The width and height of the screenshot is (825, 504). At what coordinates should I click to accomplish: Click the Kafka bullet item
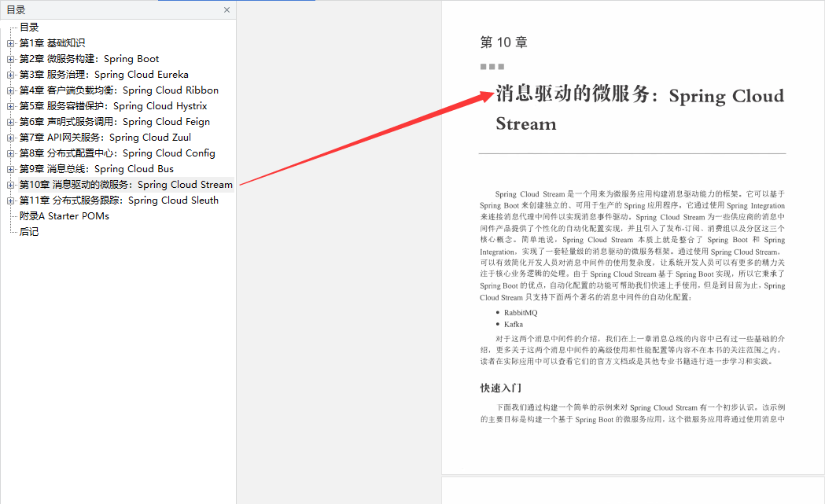coord(513,324)
